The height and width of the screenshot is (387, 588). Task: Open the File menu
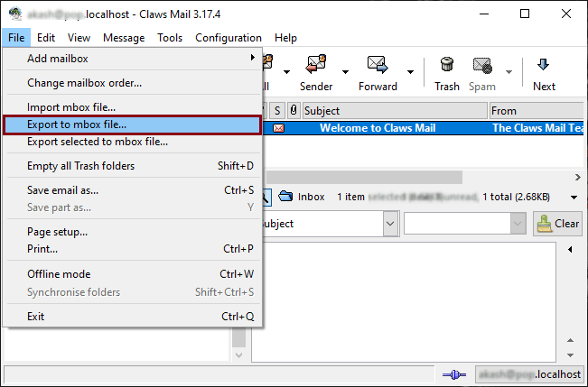16,38
